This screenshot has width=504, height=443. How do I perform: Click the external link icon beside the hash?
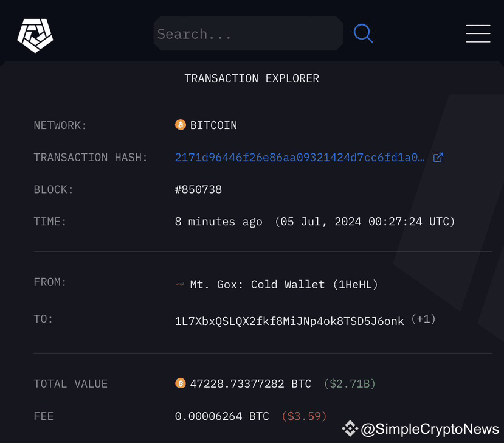[438, 158]
